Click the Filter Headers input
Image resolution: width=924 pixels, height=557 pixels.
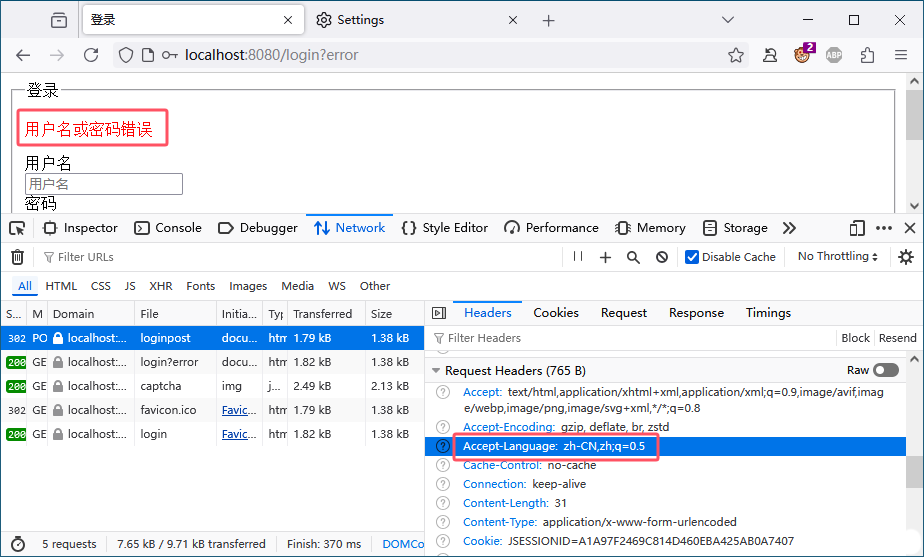tap(633, 338)
